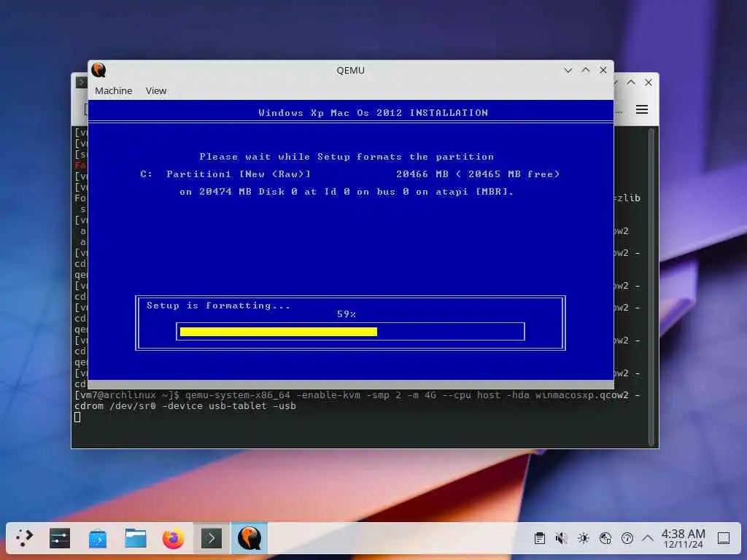
Task: Open clipboard tray icon
Action: 540,538
